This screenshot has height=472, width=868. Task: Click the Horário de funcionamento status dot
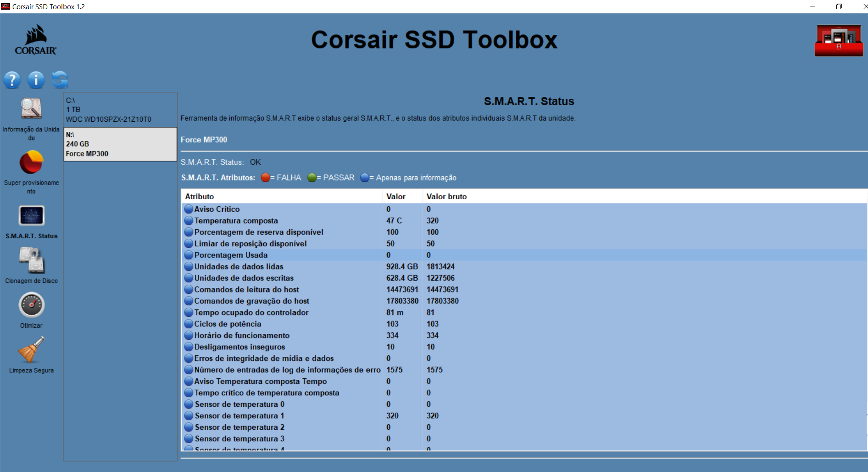click(x=189, y=335)
